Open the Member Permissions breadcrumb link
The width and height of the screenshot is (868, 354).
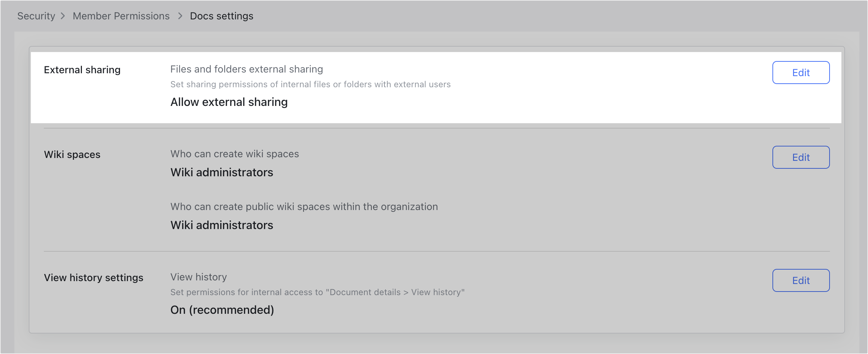[121, 16]
